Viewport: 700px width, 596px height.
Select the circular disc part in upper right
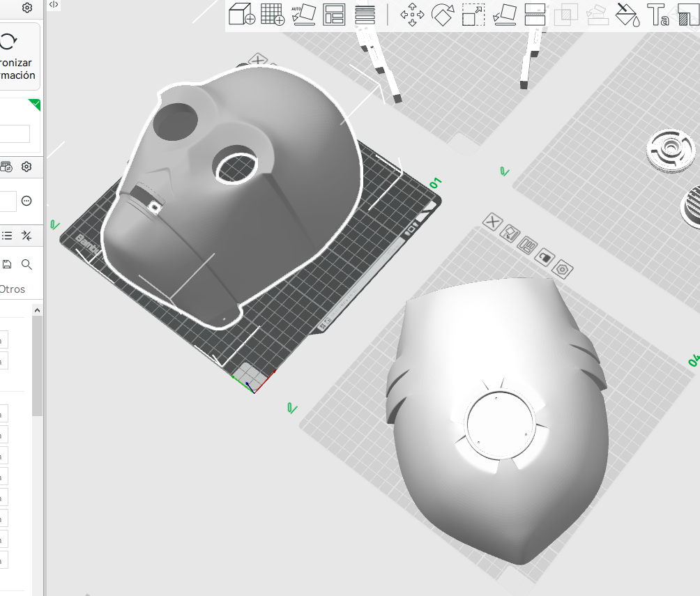coord(672,150)
